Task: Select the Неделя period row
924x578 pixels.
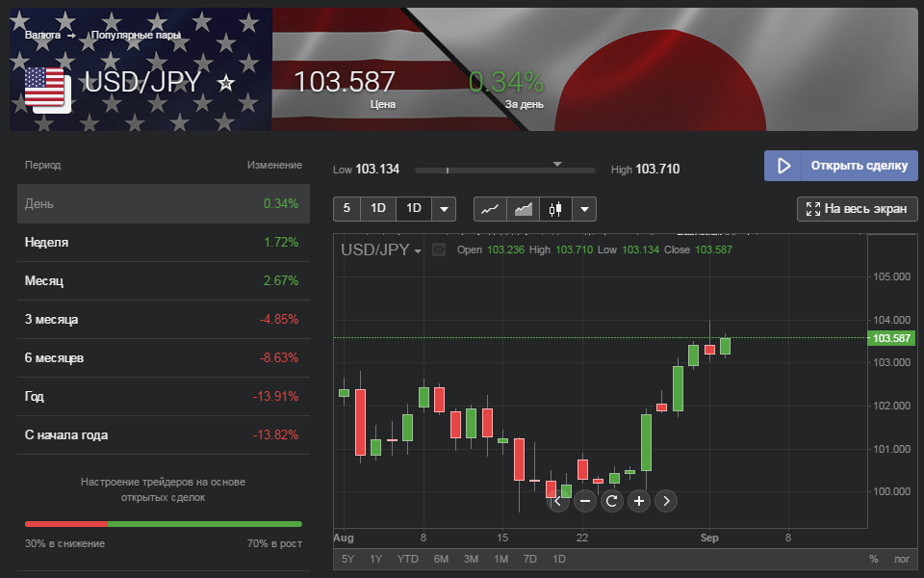Action: (x=163, y=243)
